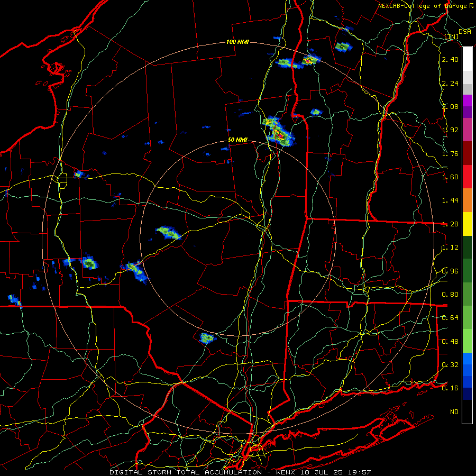Viewport: 476px width, 476px height.
Task: Select the bright magenta legend swatch
Action: point(467,100)
